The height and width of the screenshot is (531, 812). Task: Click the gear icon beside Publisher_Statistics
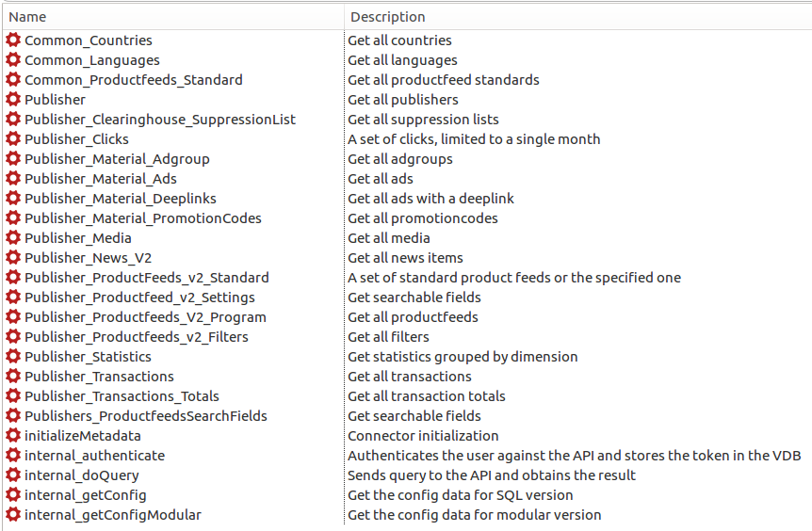point(13,357)
